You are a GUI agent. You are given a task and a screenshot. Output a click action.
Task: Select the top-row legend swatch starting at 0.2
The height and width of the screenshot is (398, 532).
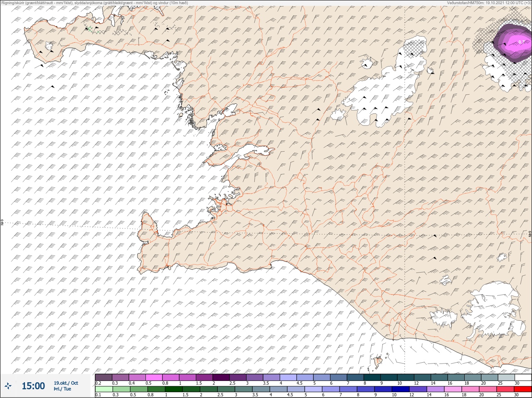(x=103, y=377)
